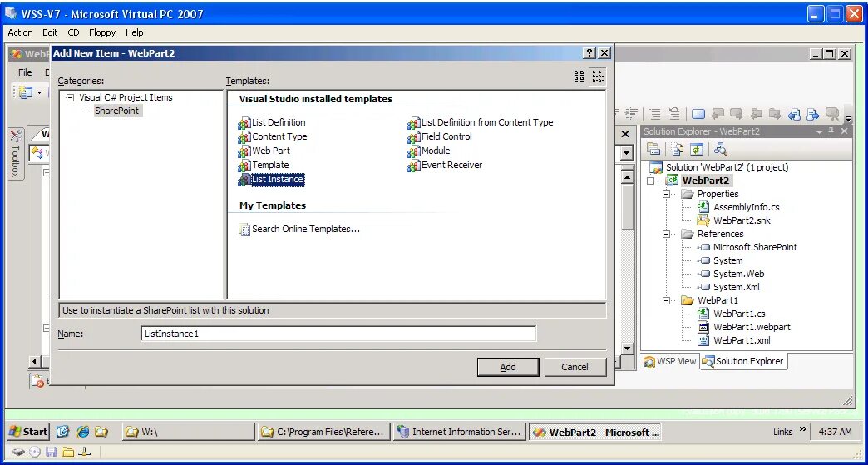This screenshot has width=868, height=465.
Task: Open Virtual PC Action menu
Action: (x=21, y=32)
